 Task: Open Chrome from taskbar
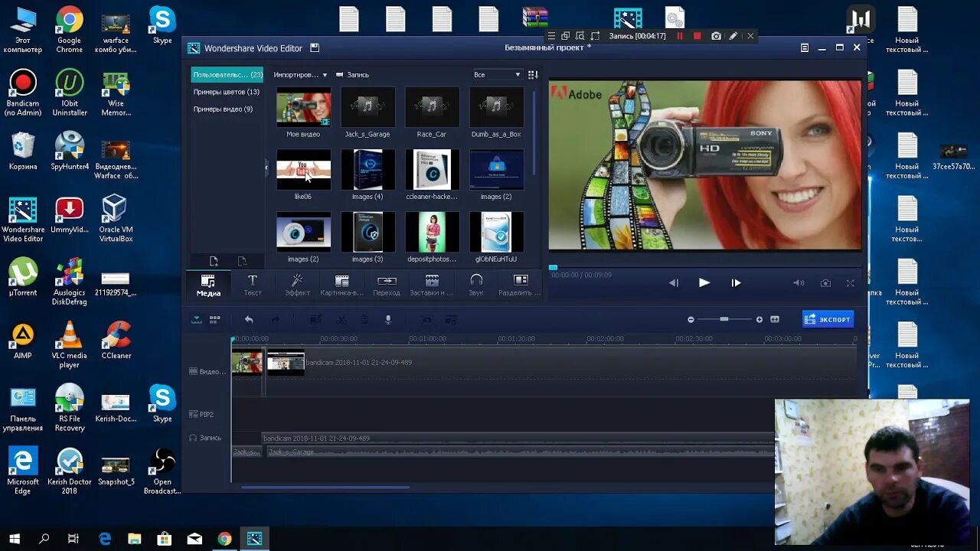(224, 539)
